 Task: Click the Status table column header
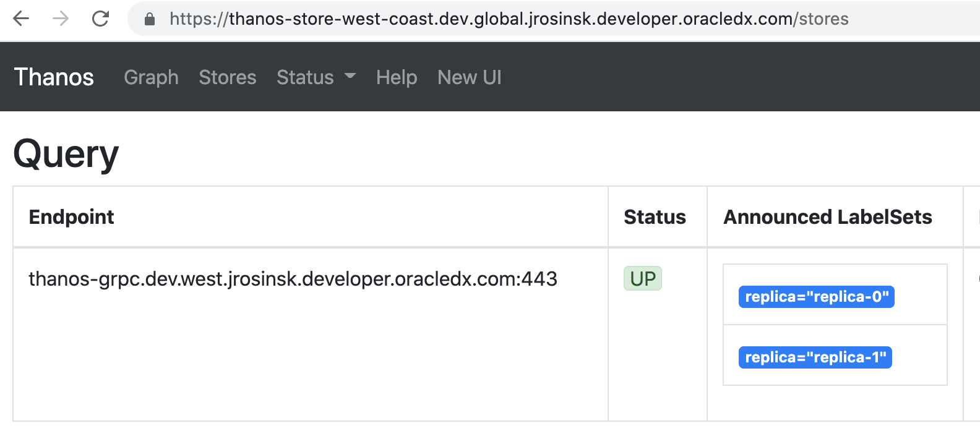point(655,217)
